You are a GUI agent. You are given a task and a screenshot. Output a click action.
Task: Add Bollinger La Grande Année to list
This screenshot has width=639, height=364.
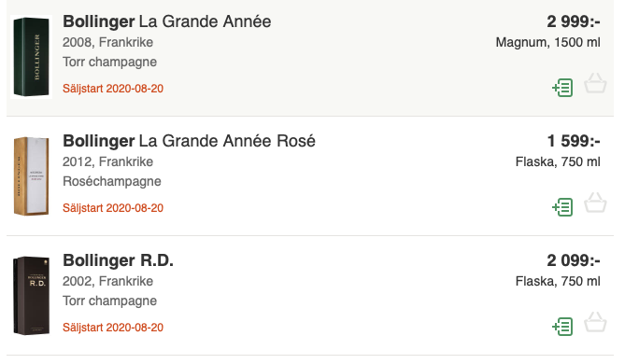point(562,88)
